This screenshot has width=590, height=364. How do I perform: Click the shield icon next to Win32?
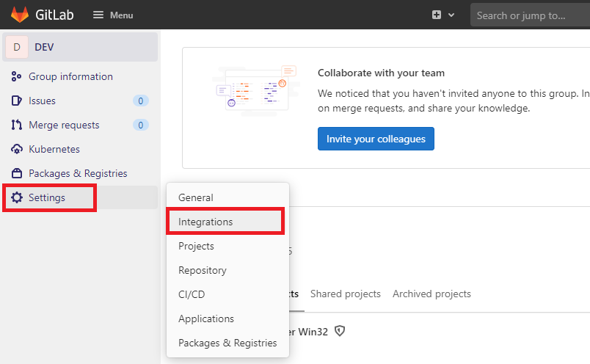(340, 331)
